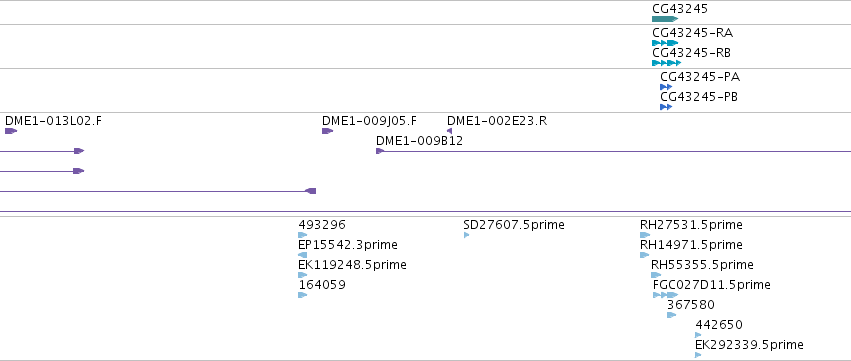Click the CG43245-PA protein arrows
The width and height of the screenshot is (851, 361).
pos(666,87)
